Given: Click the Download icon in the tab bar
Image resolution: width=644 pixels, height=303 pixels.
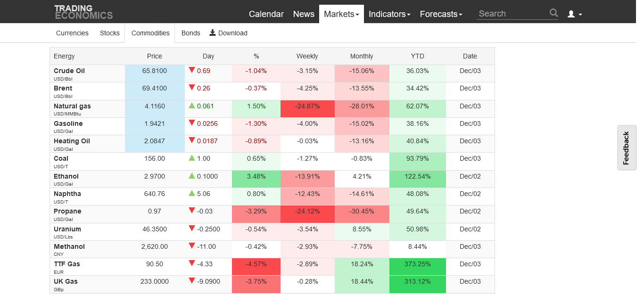Looking at the screenshot, I should [213, 33].
